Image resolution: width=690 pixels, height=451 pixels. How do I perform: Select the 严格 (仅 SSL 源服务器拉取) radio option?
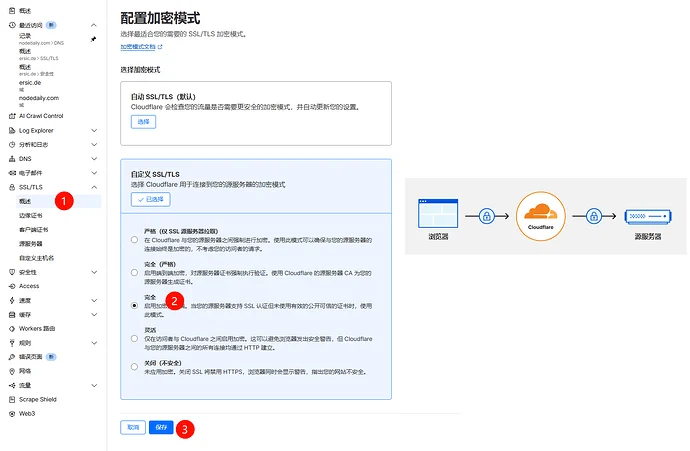(134, 240)
